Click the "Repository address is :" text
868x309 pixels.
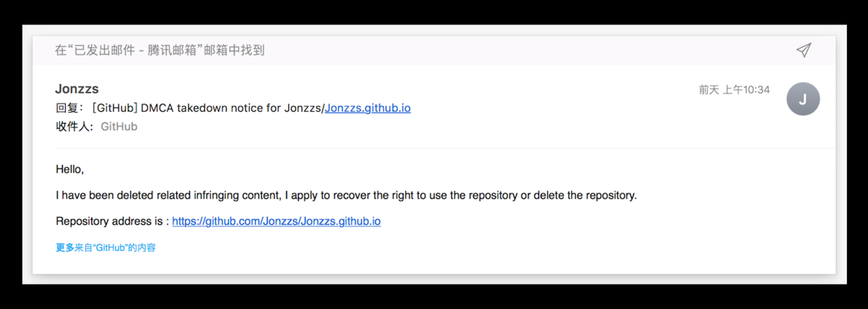112,221
